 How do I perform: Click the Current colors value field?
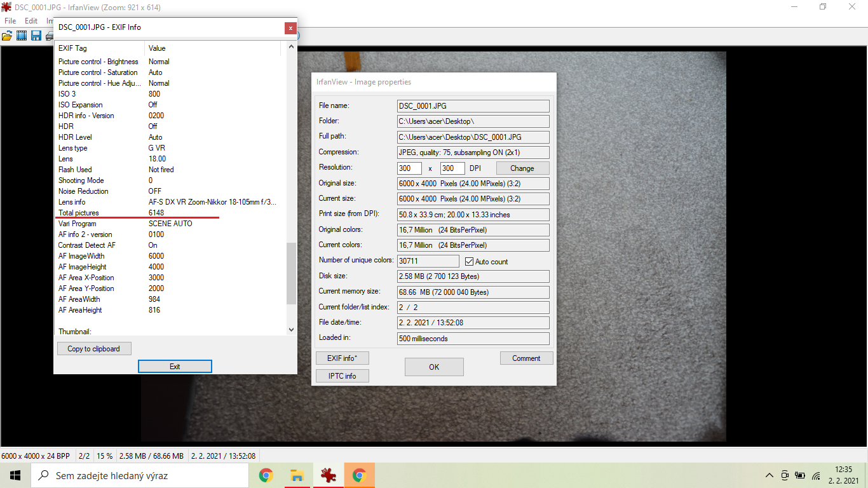(x=473, y=245)
